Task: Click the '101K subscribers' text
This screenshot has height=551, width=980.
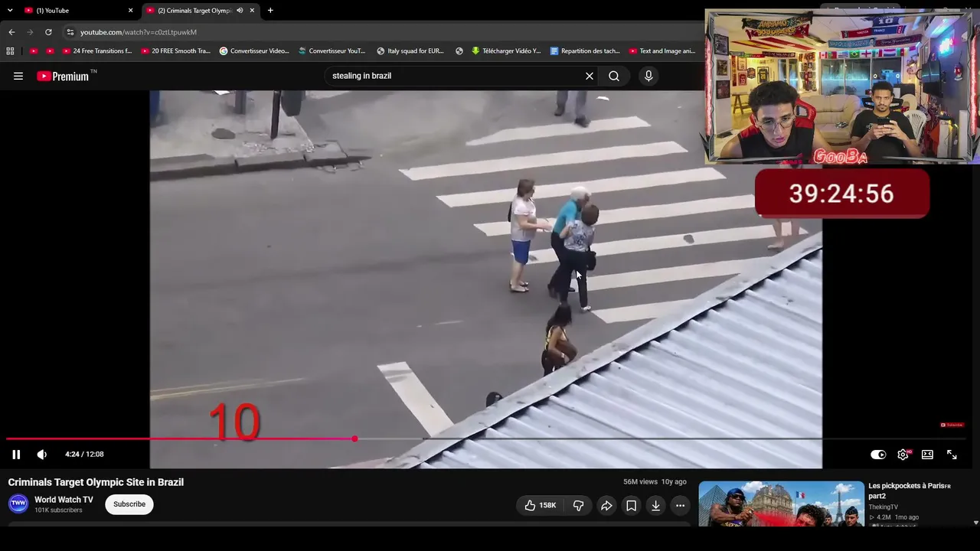Action: (58, 510)
